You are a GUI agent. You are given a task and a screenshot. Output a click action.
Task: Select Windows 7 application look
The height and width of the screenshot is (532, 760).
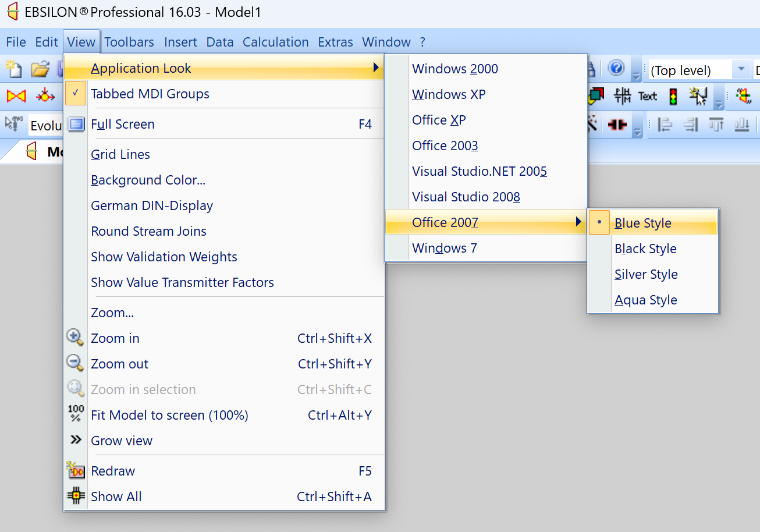[x=486, y=248]
